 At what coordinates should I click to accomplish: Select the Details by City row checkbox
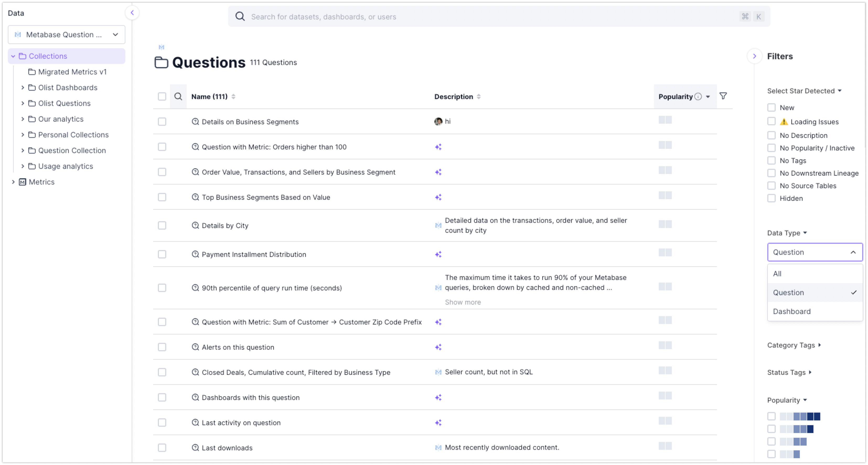click(x=162, y=226)
